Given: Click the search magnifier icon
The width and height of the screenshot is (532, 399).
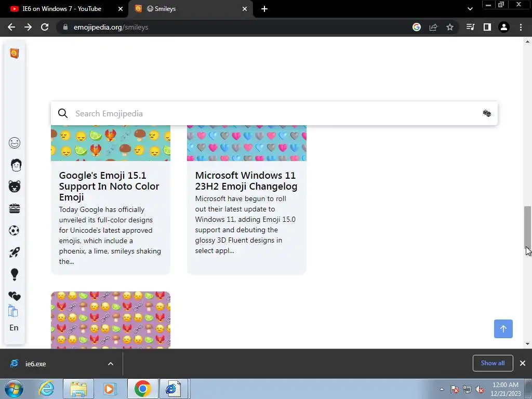Looking at the screenshot, I should pyautogui.click(x=63, y=113).
